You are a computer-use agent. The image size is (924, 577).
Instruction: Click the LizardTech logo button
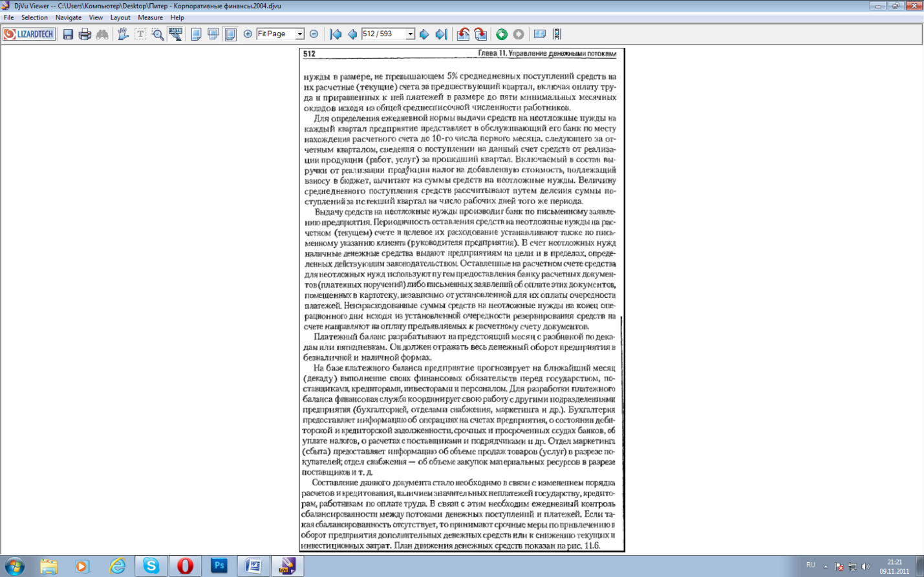[28, 34]
